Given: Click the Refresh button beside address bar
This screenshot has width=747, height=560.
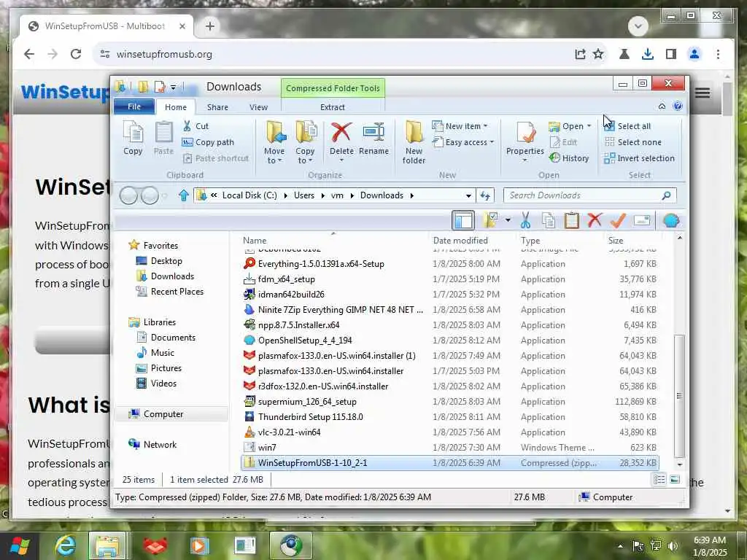Looking at the screenshot, I should tap(485, 195).
